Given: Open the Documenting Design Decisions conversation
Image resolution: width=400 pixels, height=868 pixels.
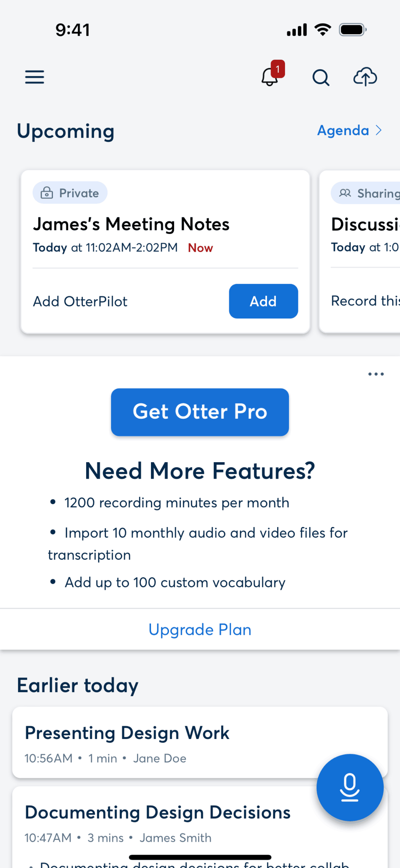Looking at the screenshot, I should (x=200, y=827).
